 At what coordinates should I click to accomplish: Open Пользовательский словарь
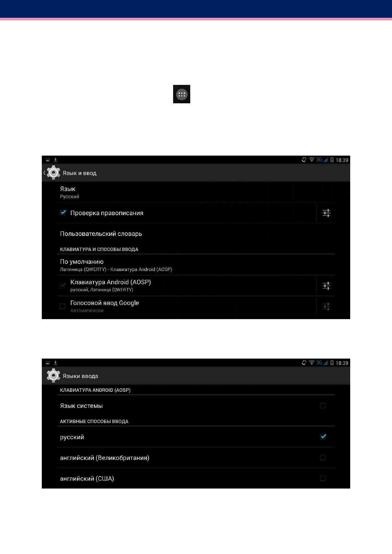tap(196, 234)
